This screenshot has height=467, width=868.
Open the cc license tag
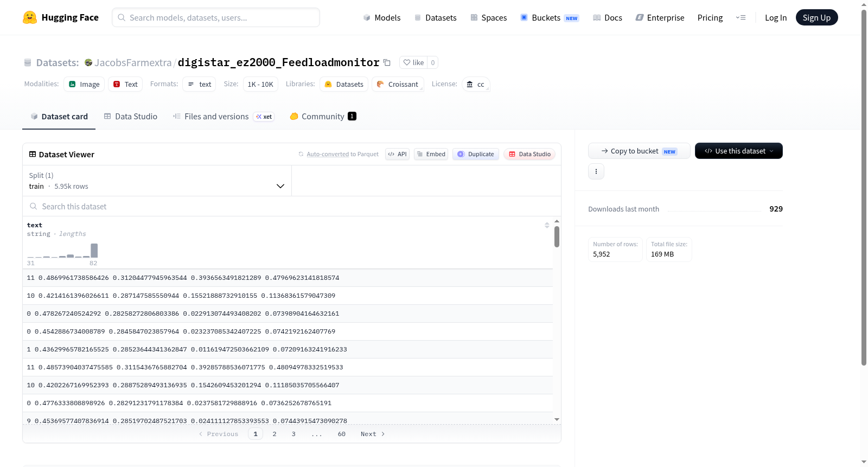point(476,84)
